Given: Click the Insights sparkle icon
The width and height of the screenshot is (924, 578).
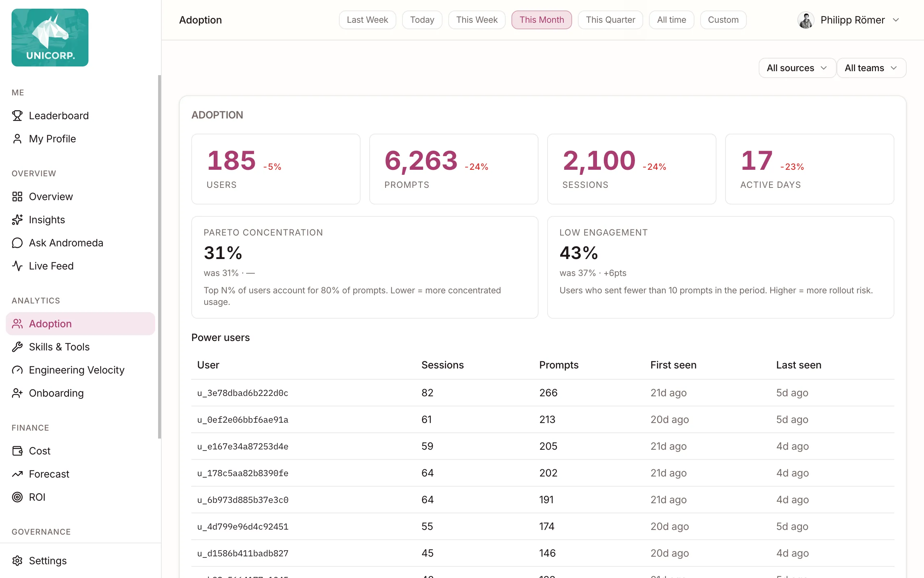Looking at the screenshot, I should coord(17,220).
